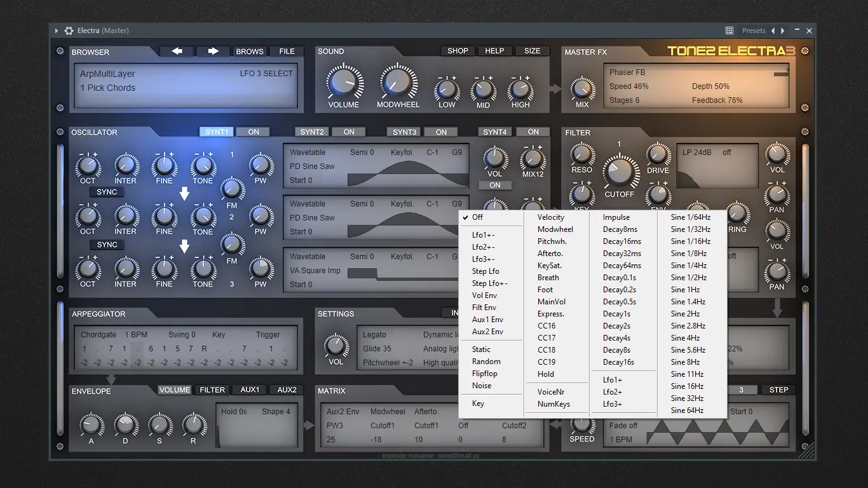Viewport: 868px width, 488px height.
Task: Select Sine 1Hz in the source menu
Action: 686,290
